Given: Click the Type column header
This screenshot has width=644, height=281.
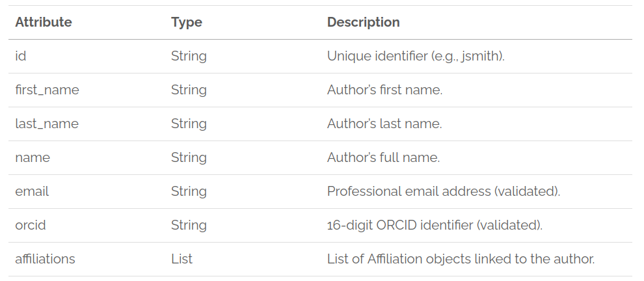Looking at the screenshot, I should [187, 22].
